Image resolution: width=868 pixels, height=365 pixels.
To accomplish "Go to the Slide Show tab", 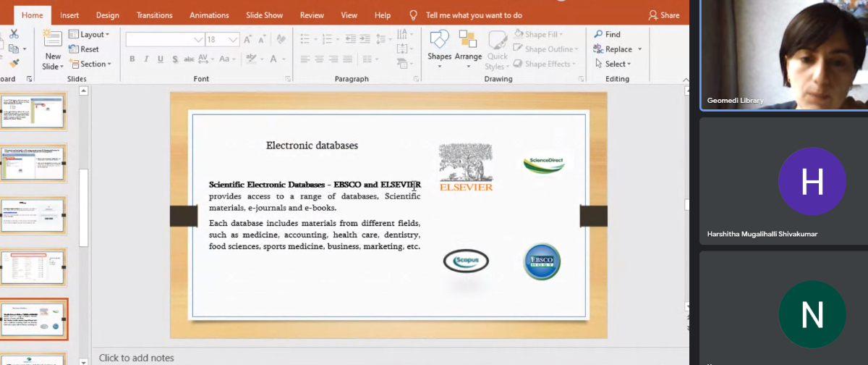I will pos(265,14).
